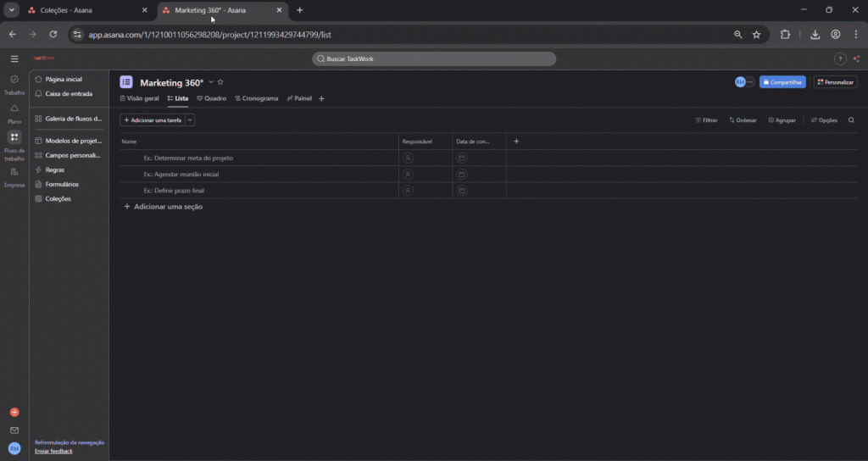
Task: Open the Fluxo de trabalho sidebar icon
Action: pos(14,137)
